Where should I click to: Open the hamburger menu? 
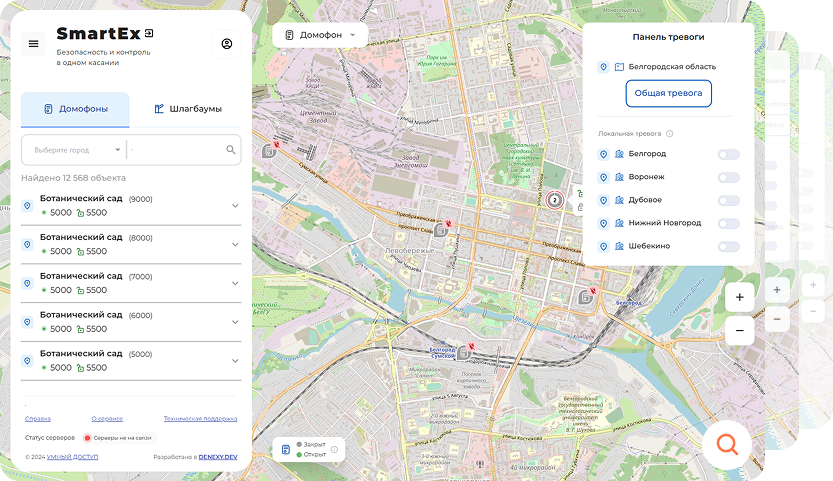tap(33, 44)
